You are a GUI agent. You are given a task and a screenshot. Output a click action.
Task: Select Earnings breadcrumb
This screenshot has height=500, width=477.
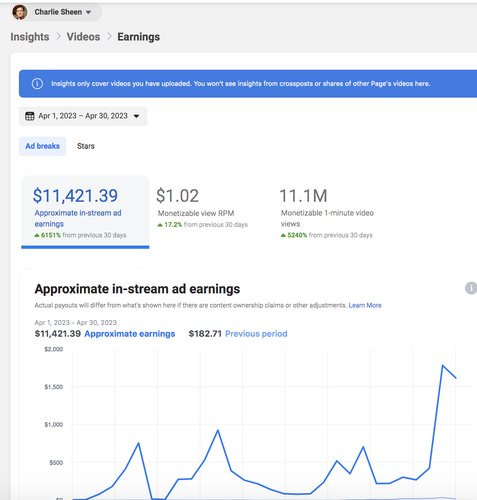(x=138, y=37)
